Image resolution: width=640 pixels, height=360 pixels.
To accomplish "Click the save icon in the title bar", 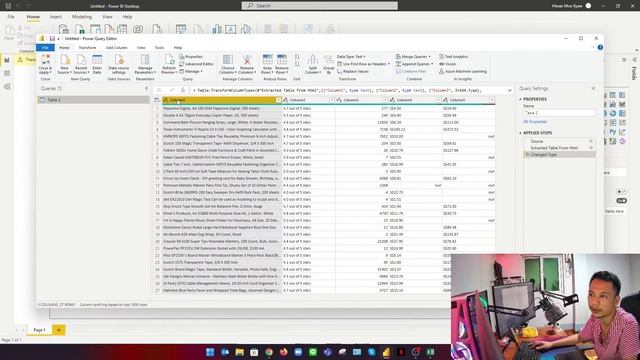I will click(x=52, y=39).
